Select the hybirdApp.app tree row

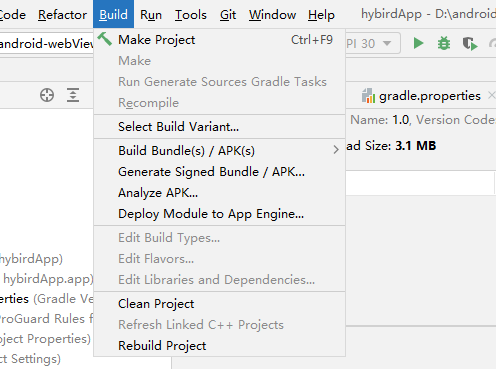tap(47, 279)
